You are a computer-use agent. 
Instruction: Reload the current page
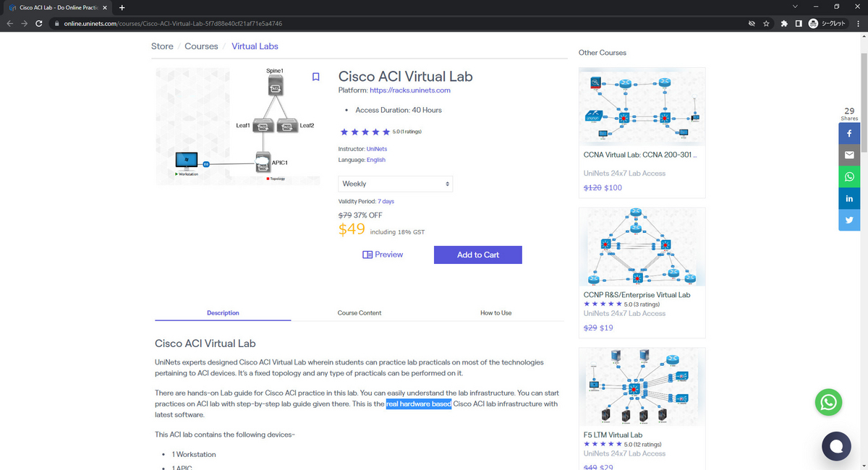tap(38, 22)
